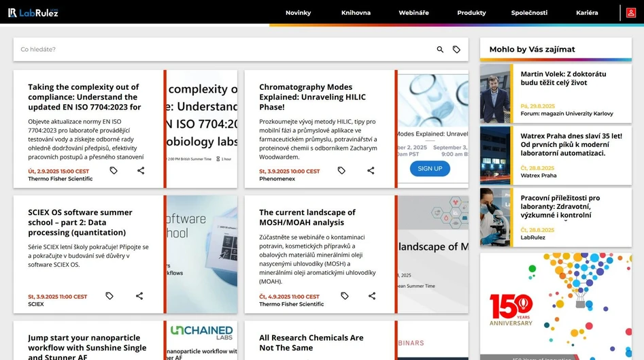The width and height of the screenshot is (644, 360).
Task: Open 'Pracovní příležitosti pro laboranty' article
Action: (560, 206)
